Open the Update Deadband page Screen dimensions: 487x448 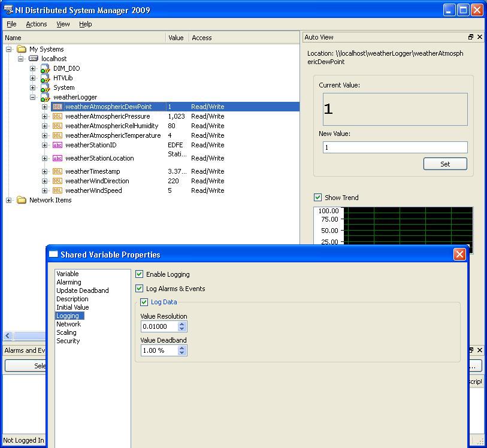point(82,290)
